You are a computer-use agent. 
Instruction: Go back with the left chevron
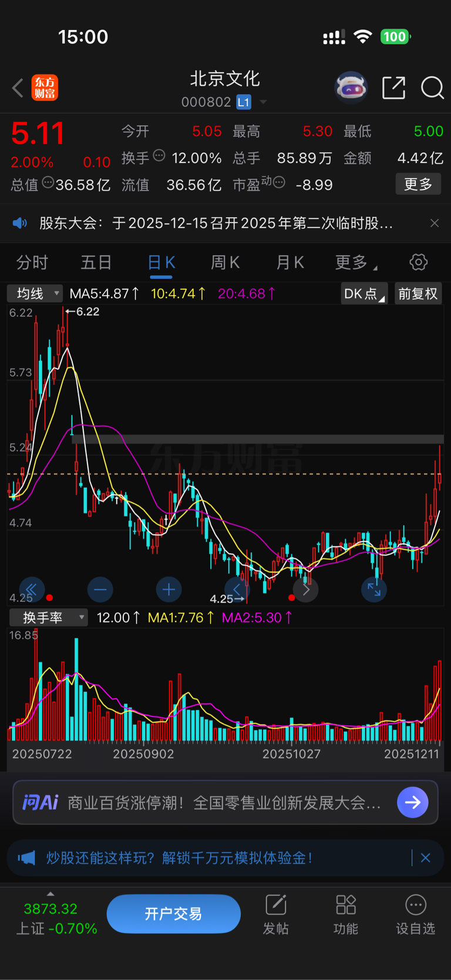[18, 88]
